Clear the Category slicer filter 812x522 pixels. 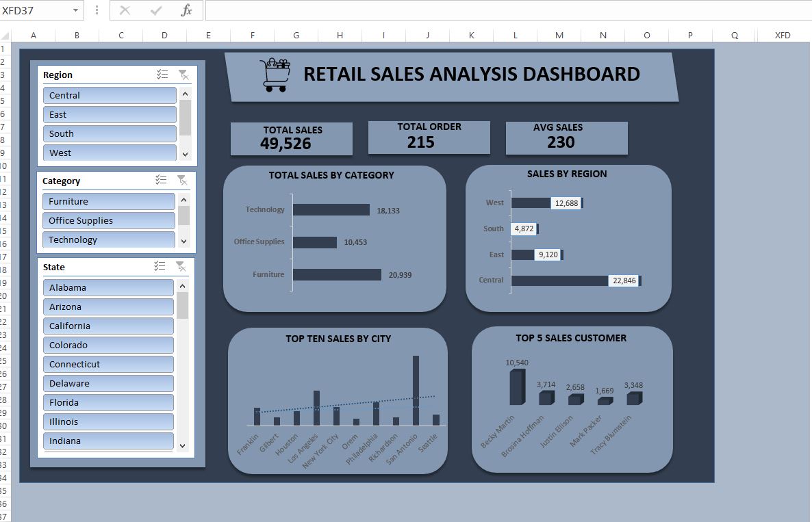coord(182,180)
